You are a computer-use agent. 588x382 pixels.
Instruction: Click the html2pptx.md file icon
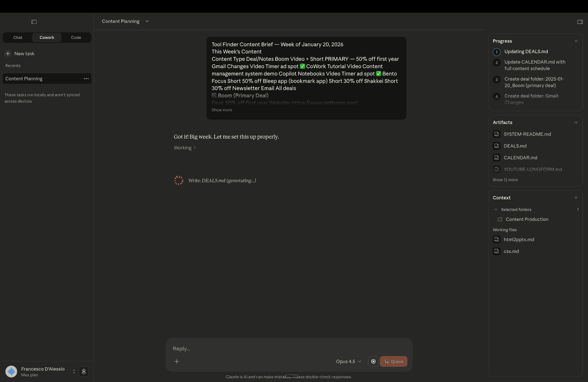(x=496, y=239)
